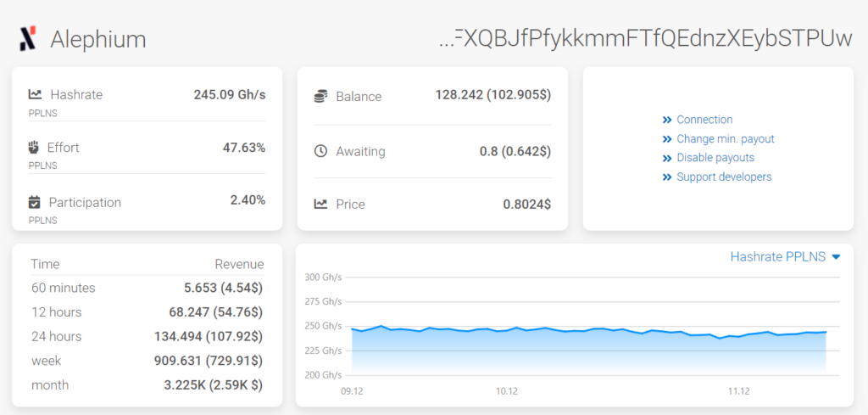Screen dimensions: 868x415
Task: Click the month row label
Action: [x=50, y=385]
